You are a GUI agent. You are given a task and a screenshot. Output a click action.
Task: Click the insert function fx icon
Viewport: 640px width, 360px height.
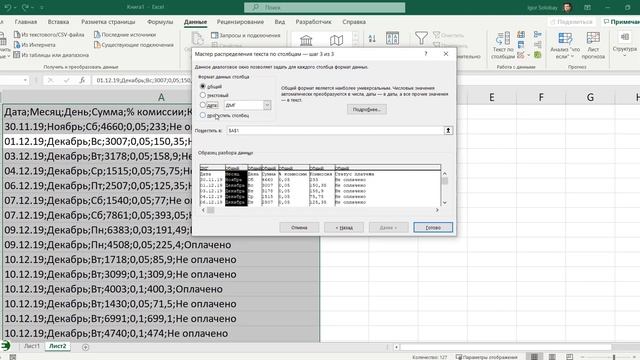82,80
